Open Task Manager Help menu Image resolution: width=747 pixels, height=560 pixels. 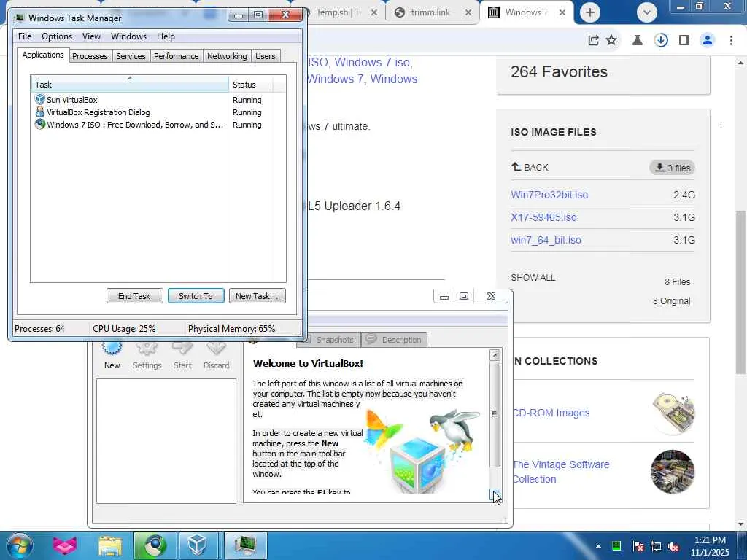(166, 36)
